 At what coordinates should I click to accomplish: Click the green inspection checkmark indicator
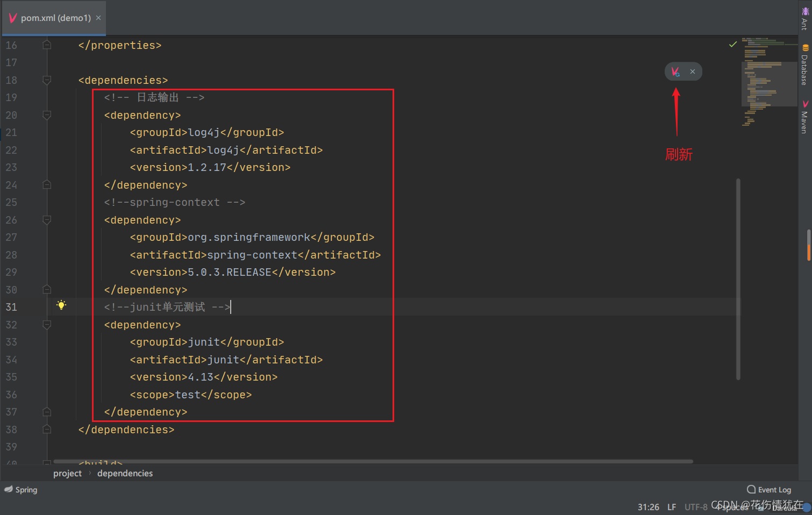(732, 45)
